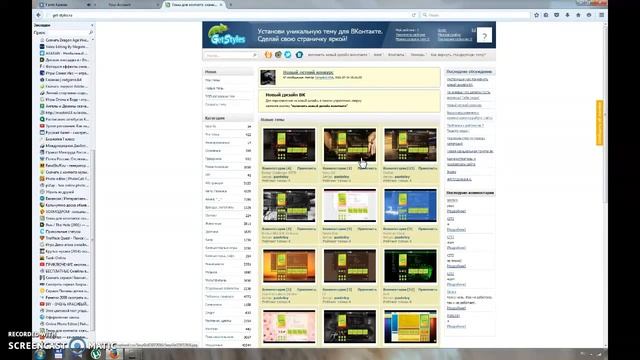Viewport: 640px width, 360px height.
Task: Open the white and pink theme thumbnail
Action: click(350, 205)
